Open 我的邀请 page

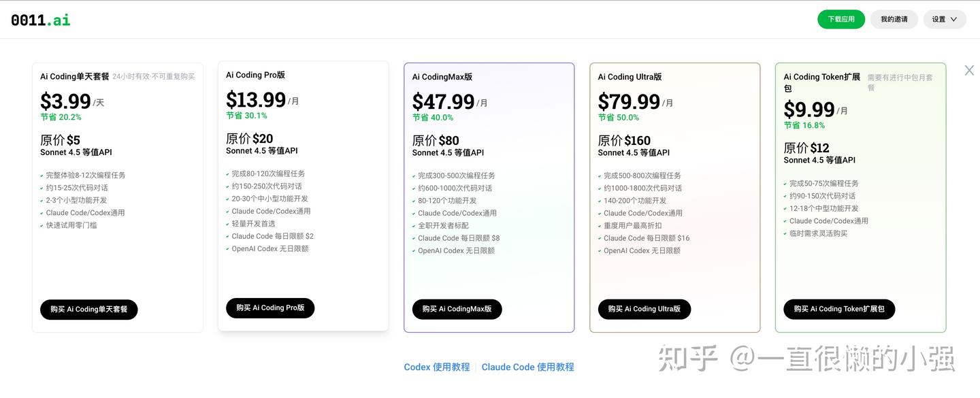click(x=894, y=19)
